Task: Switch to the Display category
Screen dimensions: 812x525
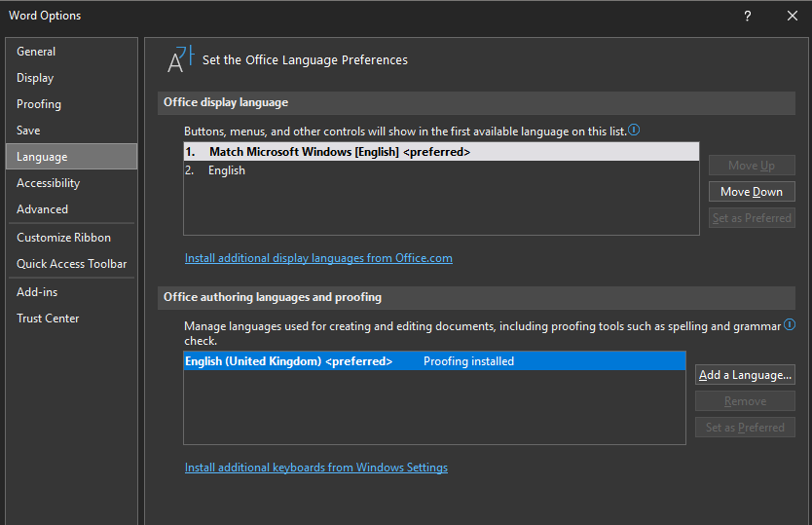Action: pyautogui.click(x=71, y=78)
